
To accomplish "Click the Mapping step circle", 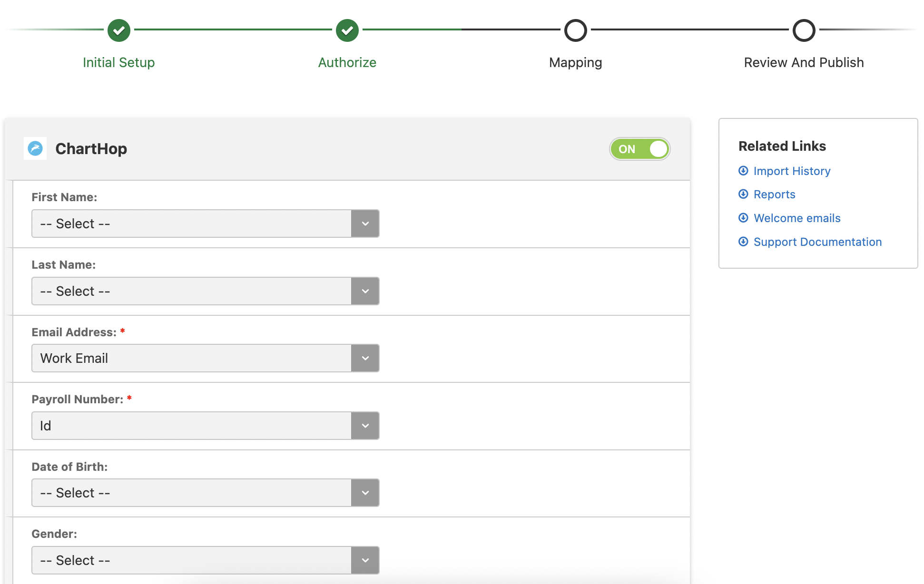I will click(x=576, y=30).
